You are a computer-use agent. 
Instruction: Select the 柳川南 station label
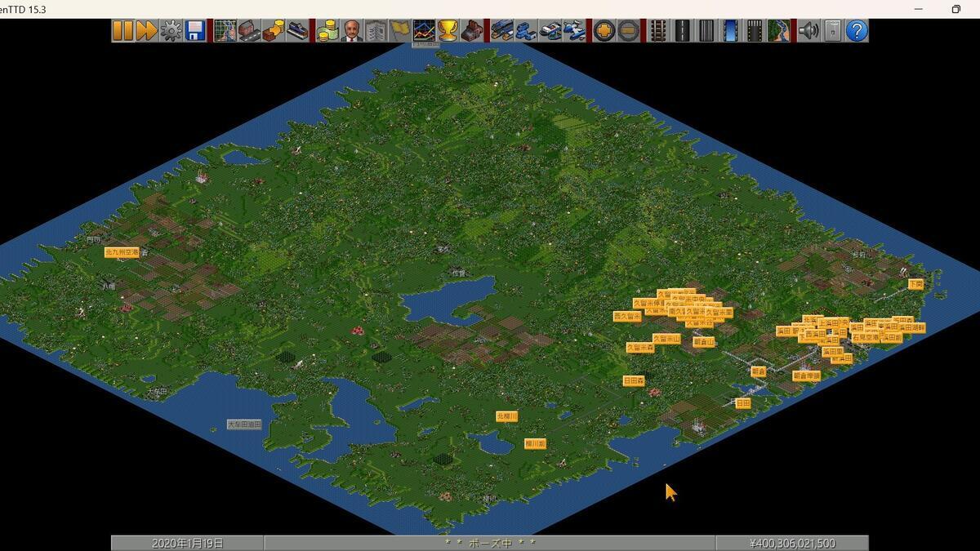(x=535, y=444)
